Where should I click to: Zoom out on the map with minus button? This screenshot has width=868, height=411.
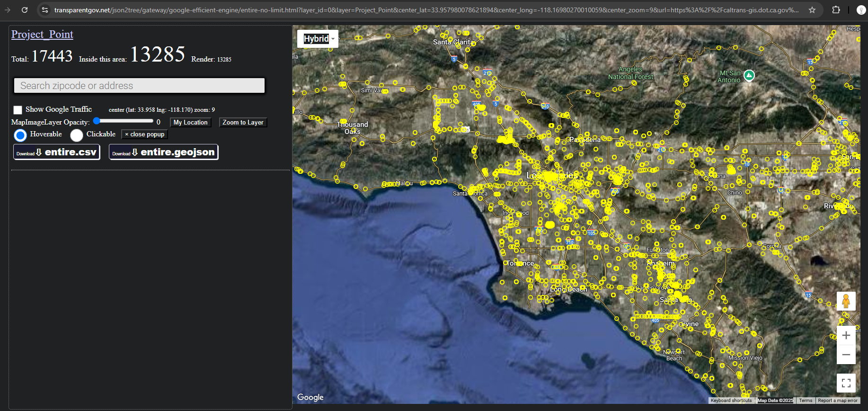point(846,355)
